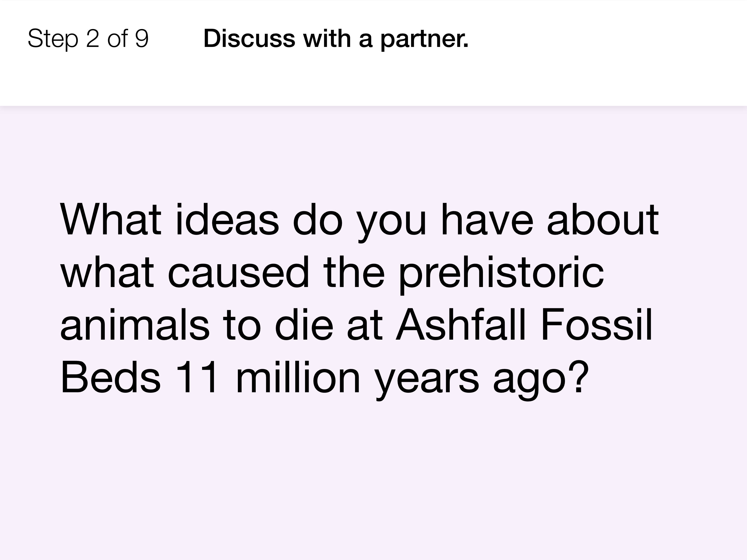Select the 'Discuss with a partner.' heading
This screenshot has width=747, height=560.
pos(336,38)
